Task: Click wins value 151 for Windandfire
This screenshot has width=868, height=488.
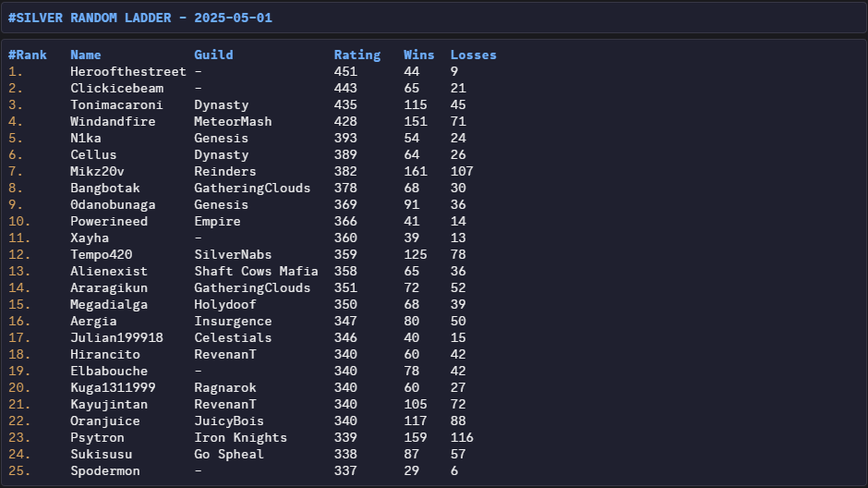Action: (416, 121)
